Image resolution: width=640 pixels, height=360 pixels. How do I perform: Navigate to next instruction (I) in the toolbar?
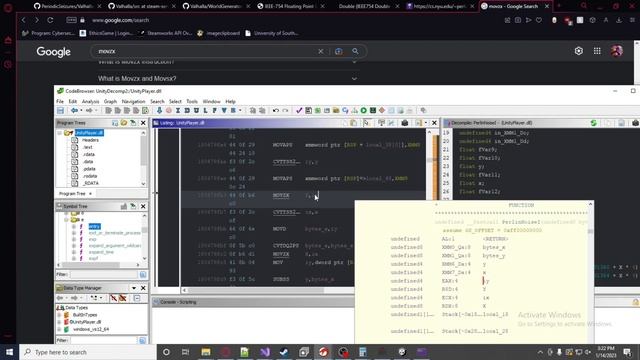pyautogui.click(x=178, y=111)
